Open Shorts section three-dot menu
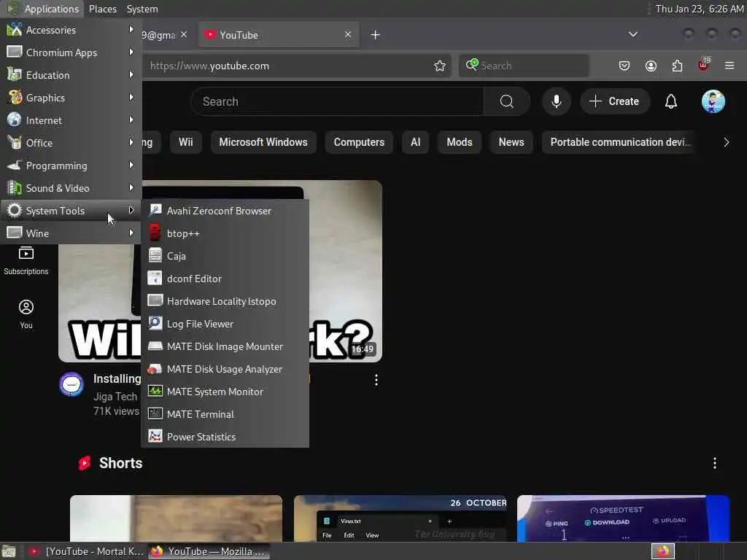 click(715, 463)
